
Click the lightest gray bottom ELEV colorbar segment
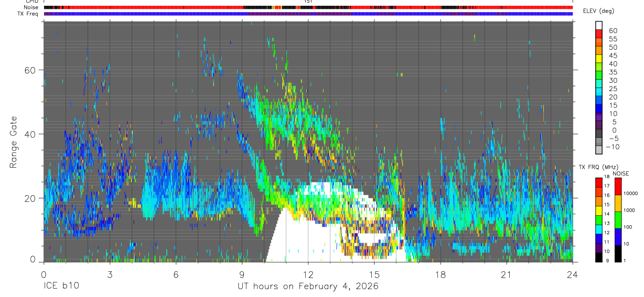click(599, 150)
